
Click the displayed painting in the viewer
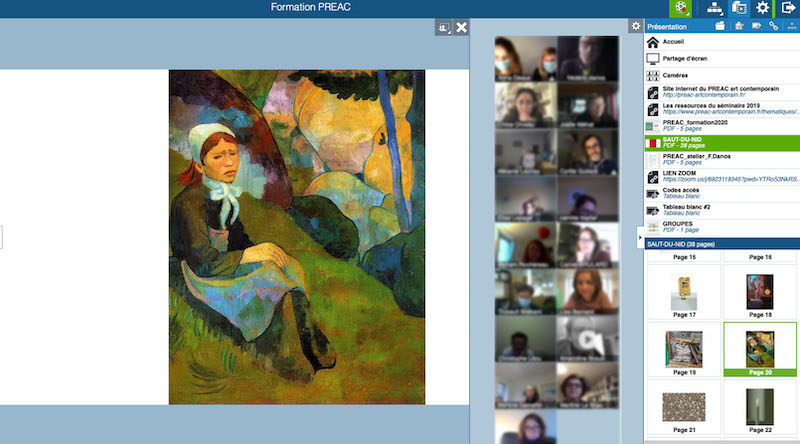[x=297, y=237]
